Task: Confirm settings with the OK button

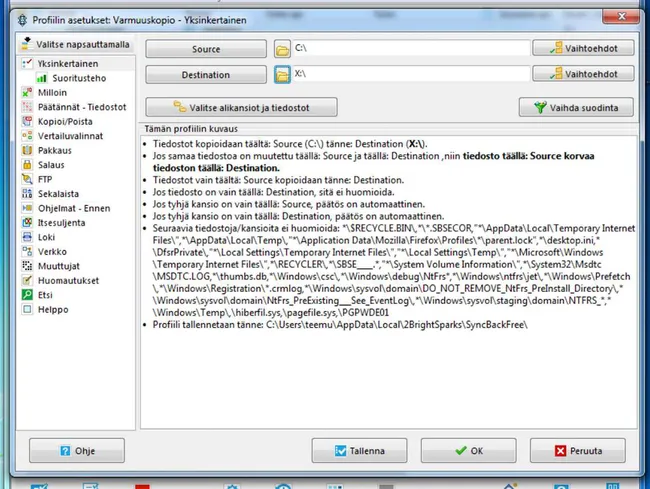Action: click(x=469, y=450)
